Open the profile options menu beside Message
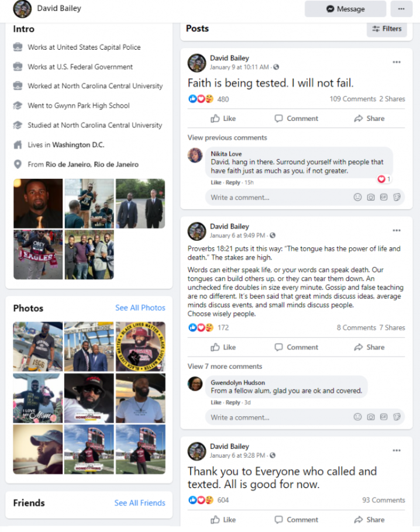Viewport: 420px width, 532px height. pyautogui.click(x=401, y=9)
